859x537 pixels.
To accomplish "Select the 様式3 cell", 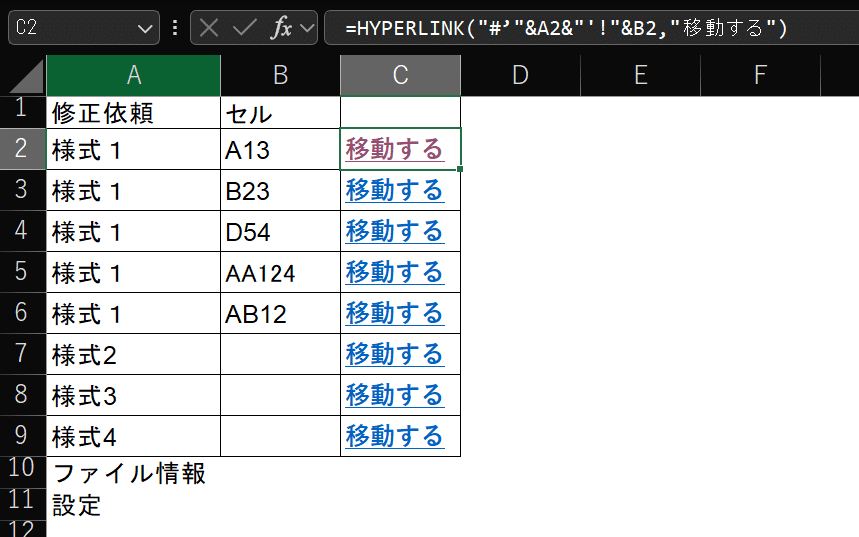I will [134, 395].
